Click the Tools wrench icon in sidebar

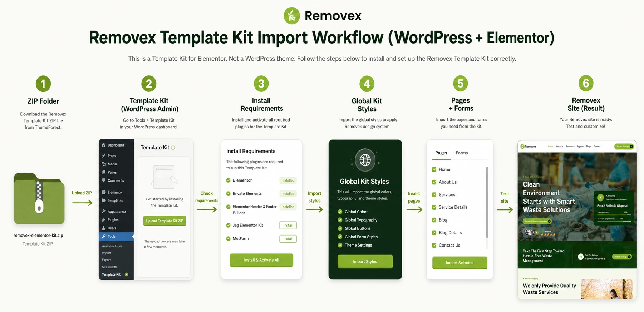pyautogui.click(x=104, y=236)
